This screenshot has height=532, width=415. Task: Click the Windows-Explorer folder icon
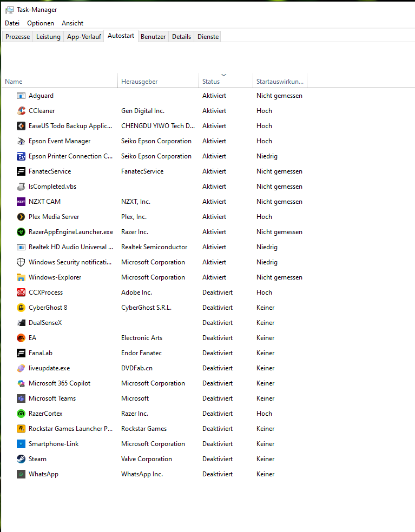(21, 277)
